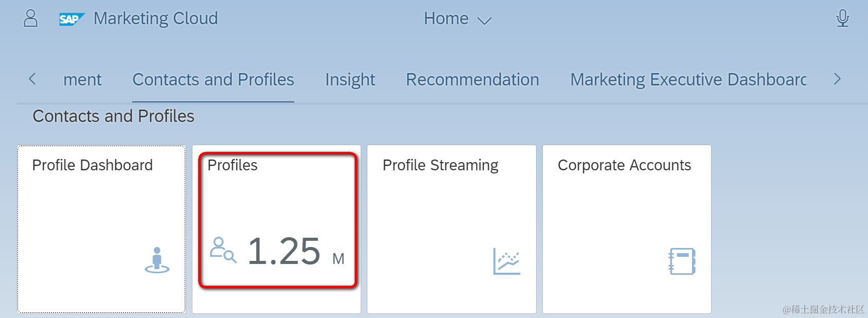Click the left tab-bar chevron

pos(32,79)
